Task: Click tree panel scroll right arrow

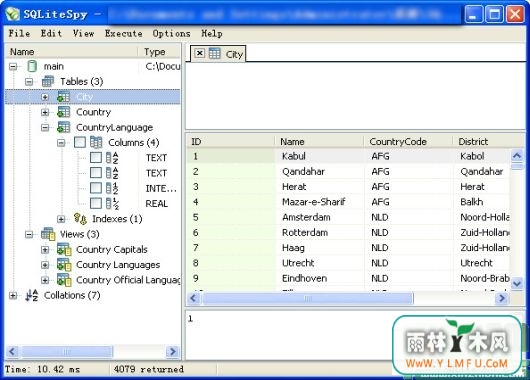Action: coord(172,352)
